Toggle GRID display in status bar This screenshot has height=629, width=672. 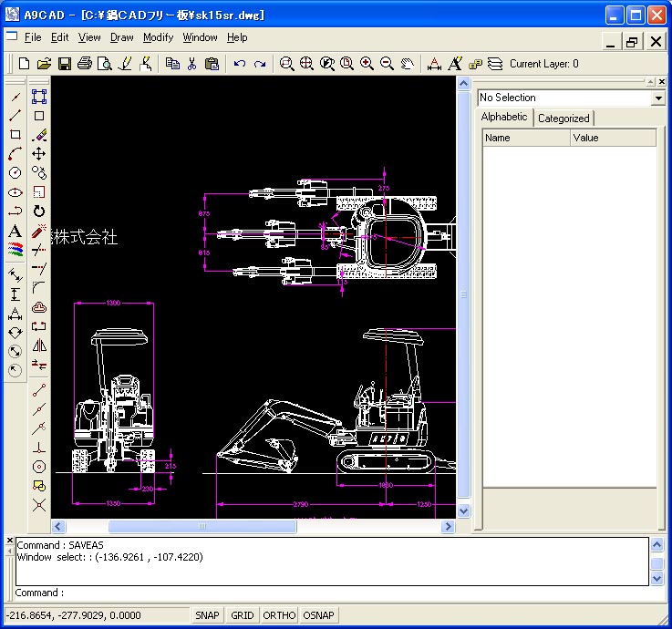[x=243, y=615]
